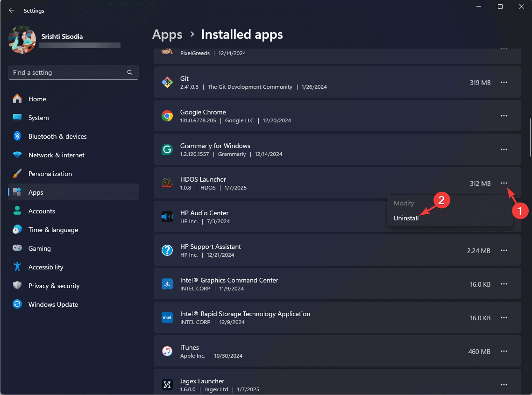Open Privacy & security settings
The image size is (532, 395).
73,285
